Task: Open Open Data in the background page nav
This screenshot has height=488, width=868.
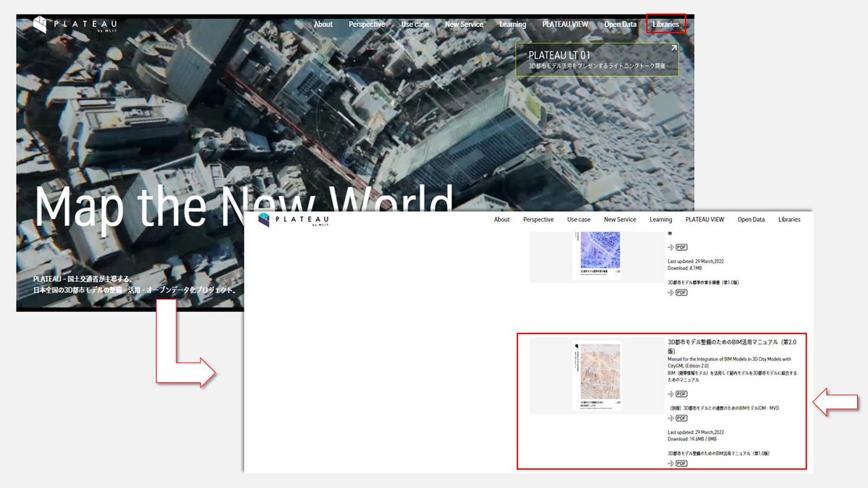Action: coord(621,25)
